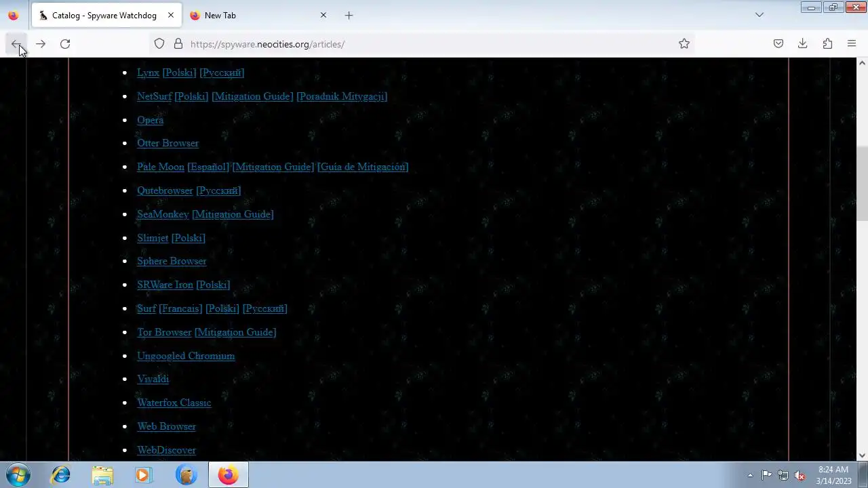This screenshot has width=868, height=488.
Task: Click the scrollbar down arrow
Action: coord(863,455)
